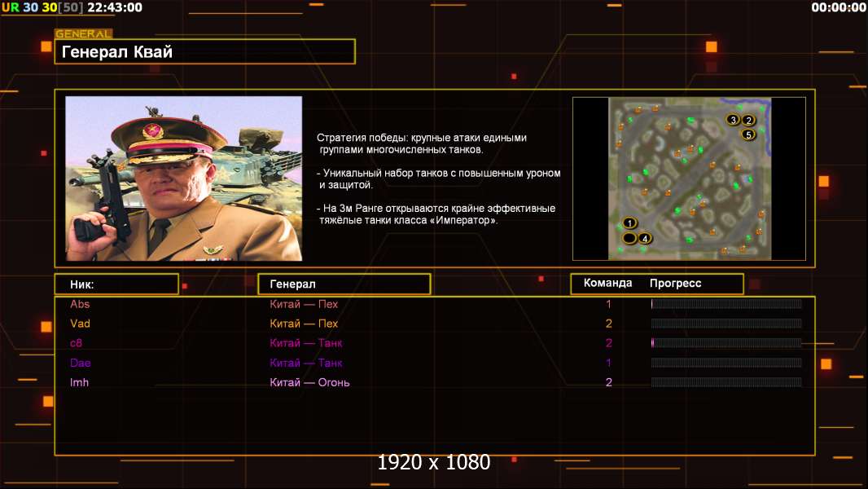The image size is (868, 489).
Task: Pick start position marker 4 on minimap
Action: [644, 239]
